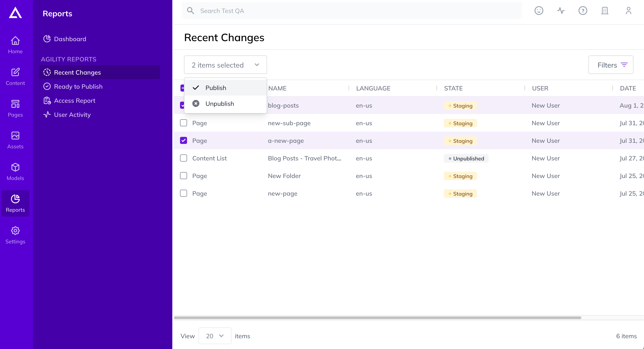Click the search magnifier icon
Image resolution: width=644 pixels, height=349 pixels.
191,11
